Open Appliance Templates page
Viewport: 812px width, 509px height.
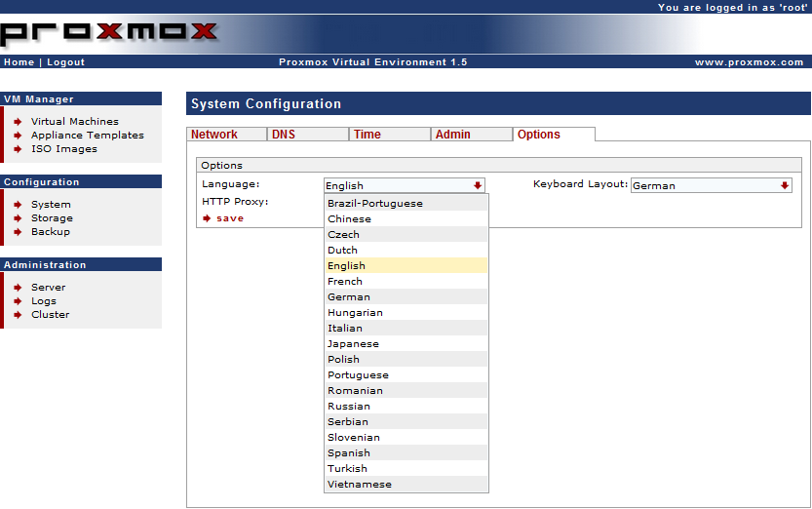coord(88,136)
